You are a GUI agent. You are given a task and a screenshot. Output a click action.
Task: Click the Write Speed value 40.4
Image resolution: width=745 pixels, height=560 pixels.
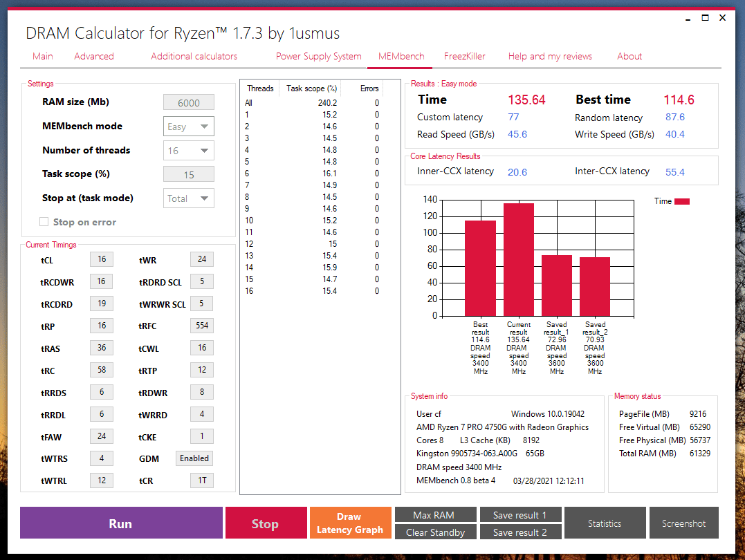point(674,134)
